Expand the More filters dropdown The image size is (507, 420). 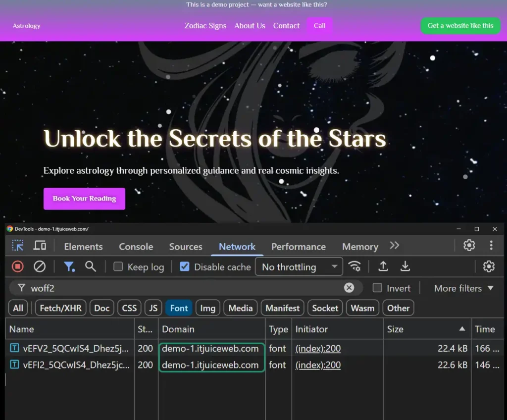(x=463, y=288)
